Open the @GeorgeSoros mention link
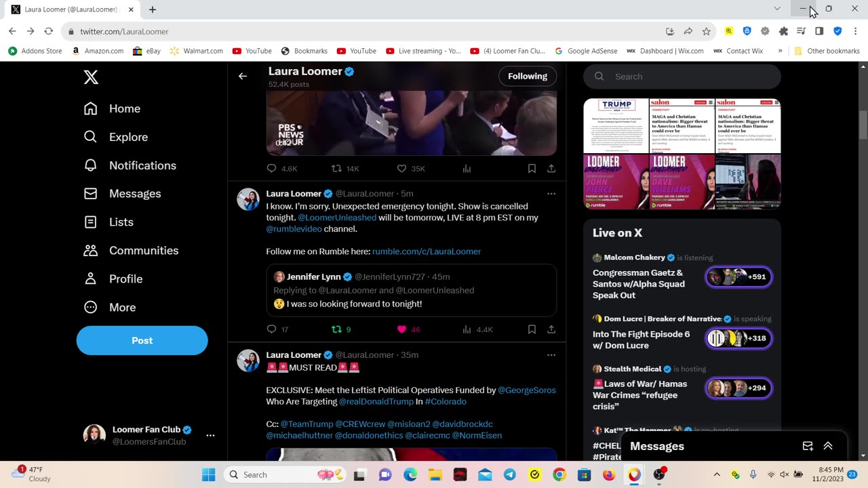This screenshot has width=868, height=488. [527, 390]
